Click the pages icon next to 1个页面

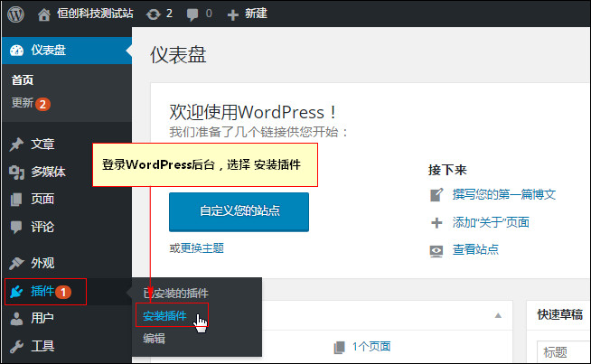click(339, 347)
